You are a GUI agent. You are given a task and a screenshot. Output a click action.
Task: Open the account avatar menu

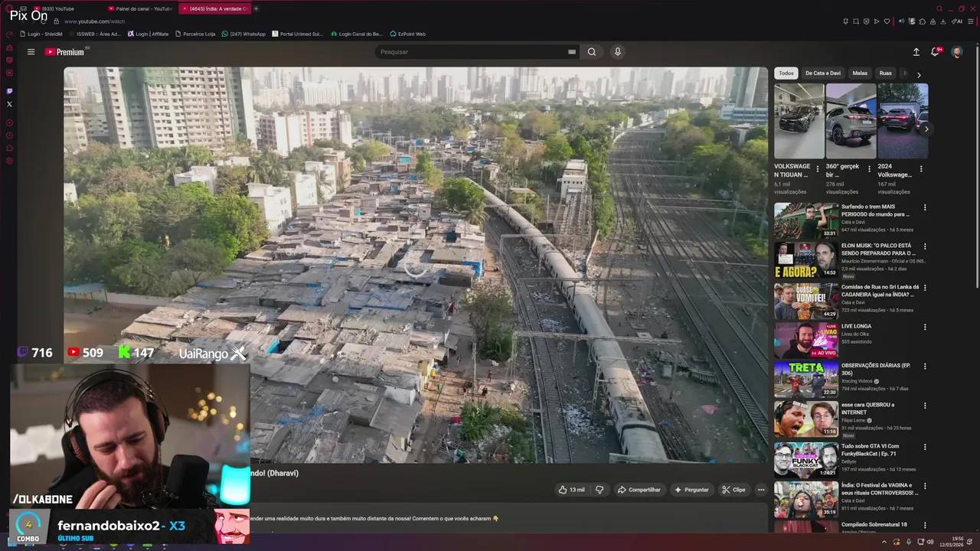[x=957, y=52]
